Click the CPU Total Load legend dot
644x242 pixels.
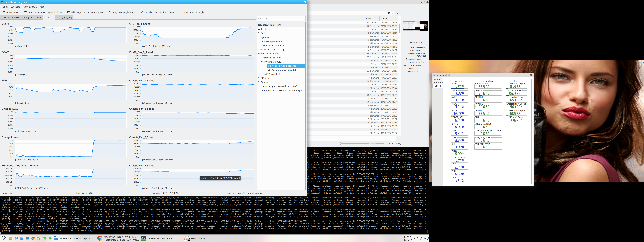click(16, 160)
